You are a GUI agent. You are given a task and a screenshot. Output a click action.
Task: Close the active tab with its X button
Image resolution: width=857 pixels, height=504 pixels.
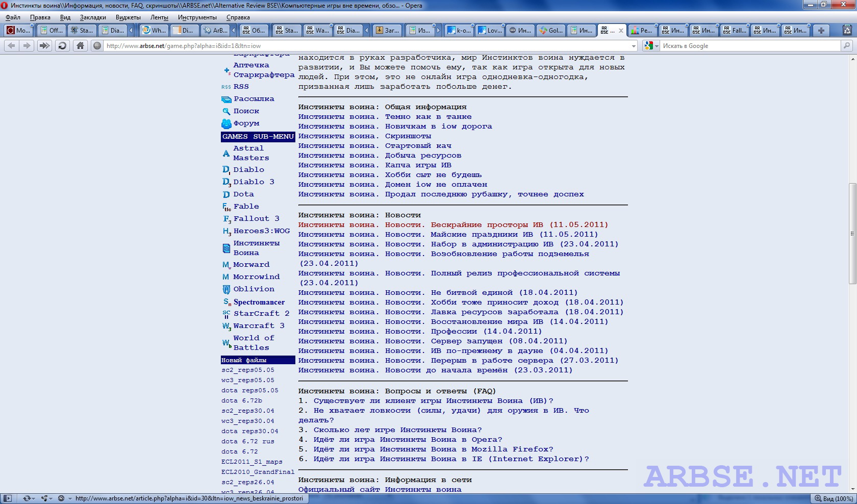[x=621, y=31]
